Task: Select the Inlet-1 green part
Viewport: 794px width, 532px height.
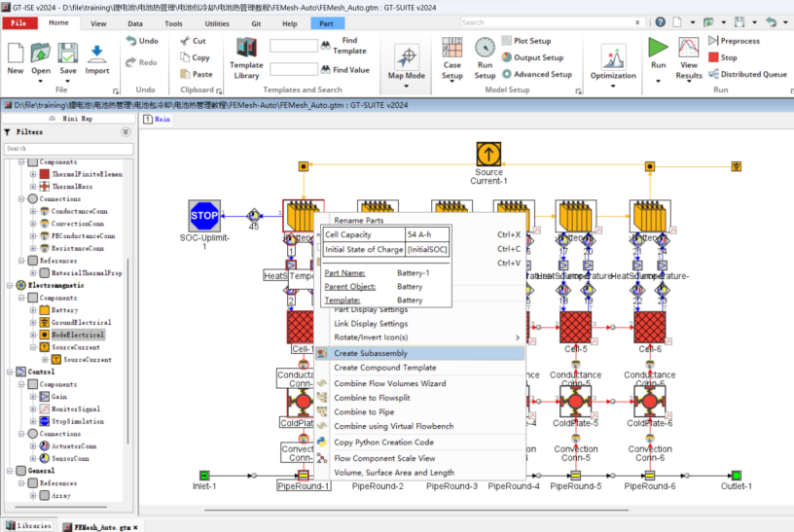Action: pyautogui.click(x=204, y=476)
